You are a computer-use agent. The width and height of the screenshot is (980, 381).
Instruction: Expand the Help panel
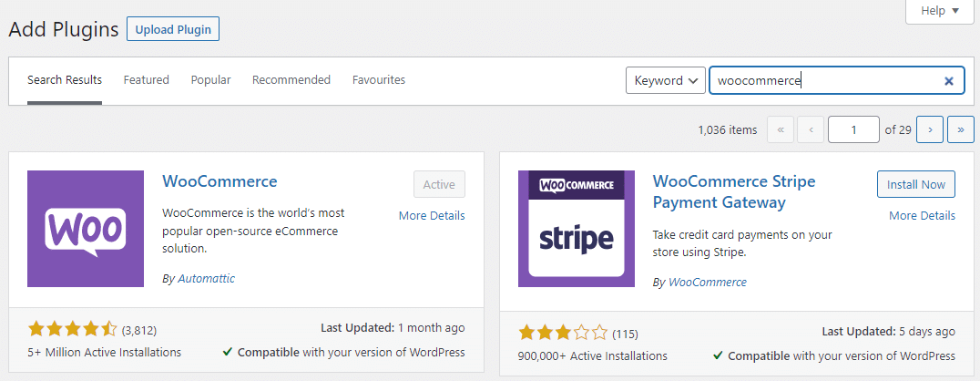[x=940, y=11]
